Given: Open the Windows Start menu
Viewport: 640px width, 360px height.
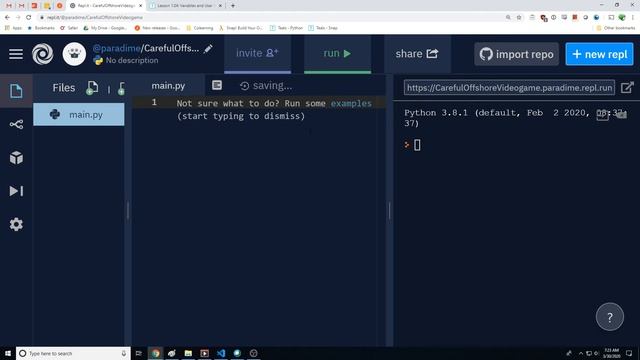Looking at the screenshot, I should (8, 353).
